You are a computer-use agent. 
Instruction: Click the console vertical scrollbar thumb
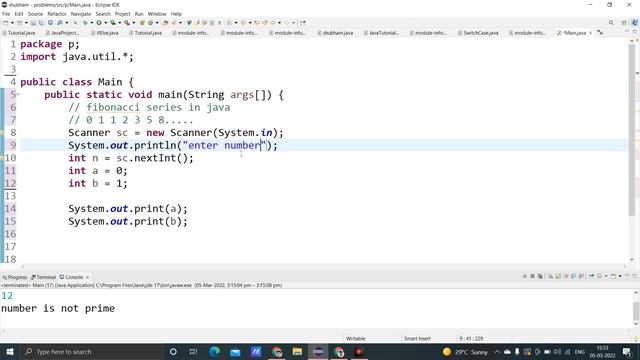[636, 311]
